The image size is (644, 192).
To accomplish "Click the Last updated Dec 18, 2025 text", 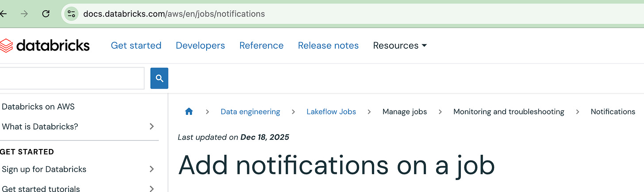I will [x=234, y=137].
